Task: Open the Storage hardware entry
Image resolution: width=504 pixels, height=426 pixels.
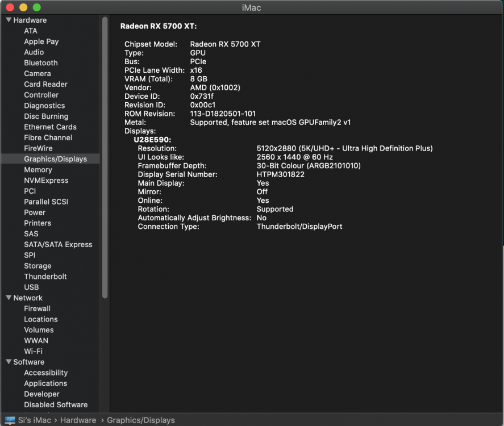Action: click(x=38, y=266)
